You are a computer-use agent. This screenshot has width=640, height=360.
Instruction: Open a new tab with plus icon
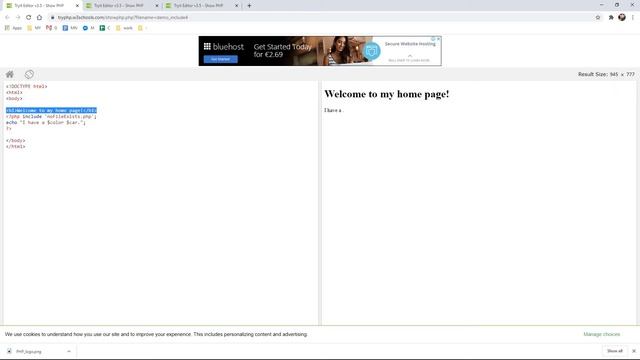pos(249,6)
